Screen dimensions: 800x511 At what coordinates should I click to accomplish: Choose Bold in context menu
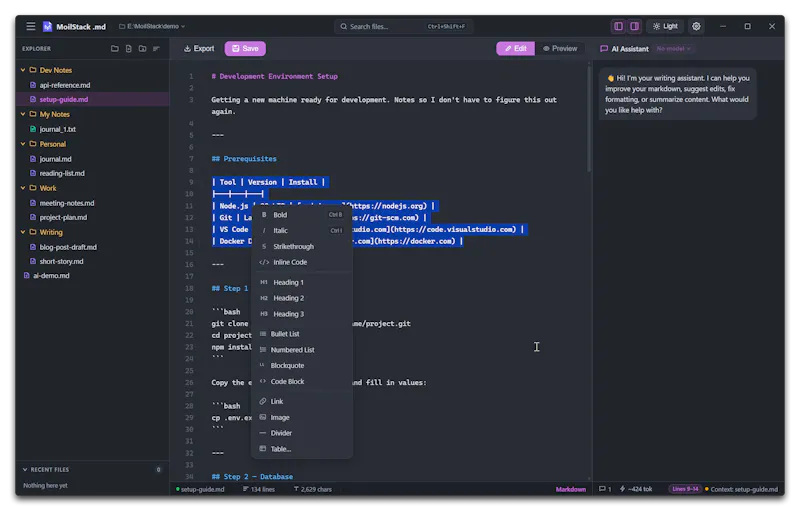[302, 215]
